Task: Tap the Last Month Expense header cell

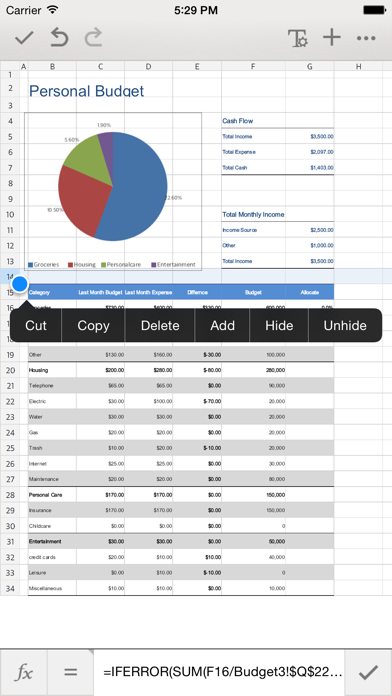Action: click(148, 293)
